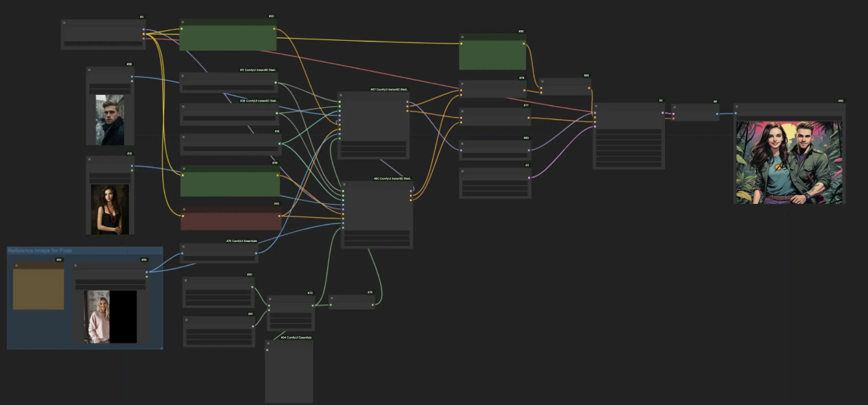Click the red node's text area

coord(231,222)
